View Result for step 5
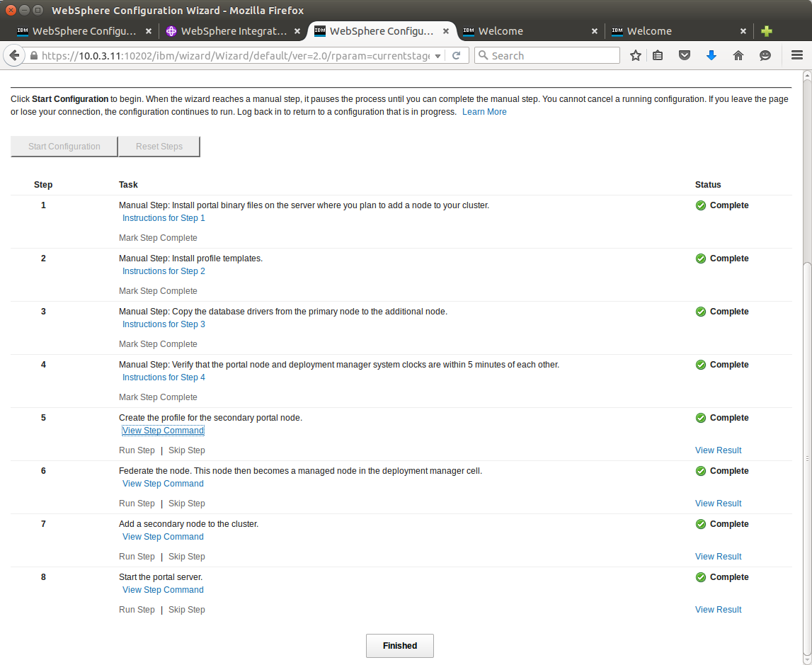Screen dimensions: 812x665 [719, 450]
